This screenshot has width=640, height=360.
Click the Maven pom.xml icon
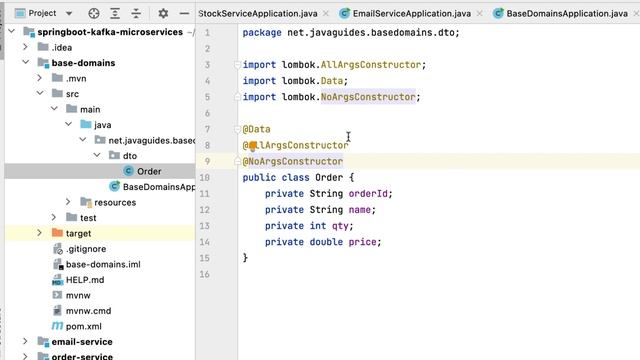(57, 326)
